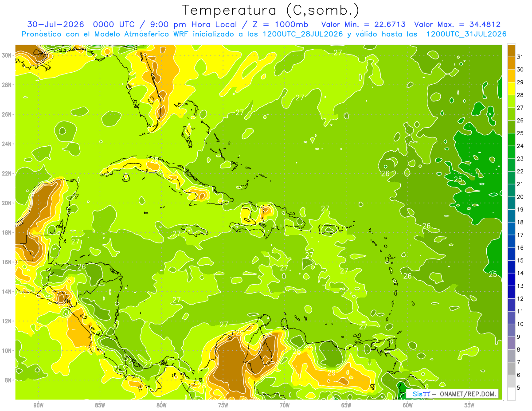This screenshot has height=411, width=532.
Task: Select the blue swatch between 15 and 16
Action: point(511,254)
